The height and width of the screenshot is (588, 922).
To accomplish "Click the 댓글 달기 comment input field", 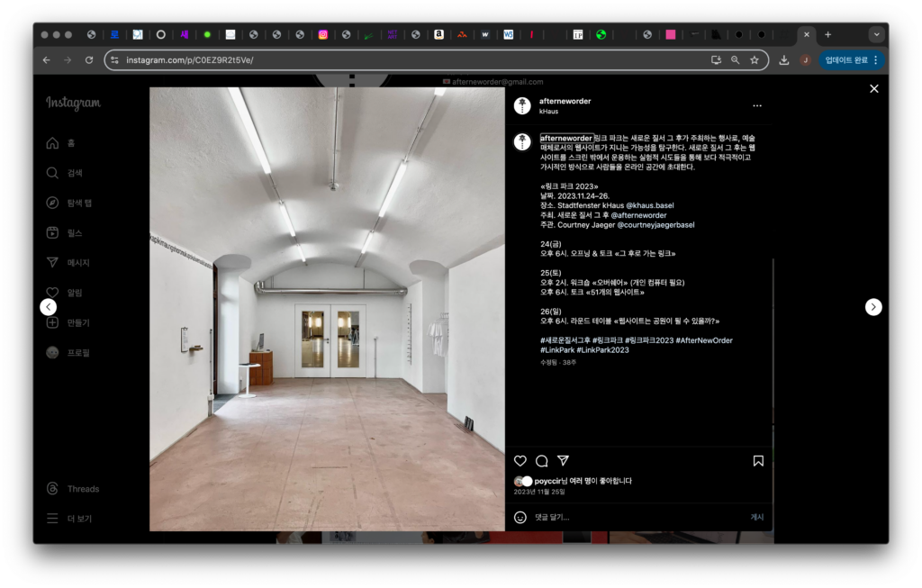I will click(x=630, y=518).
